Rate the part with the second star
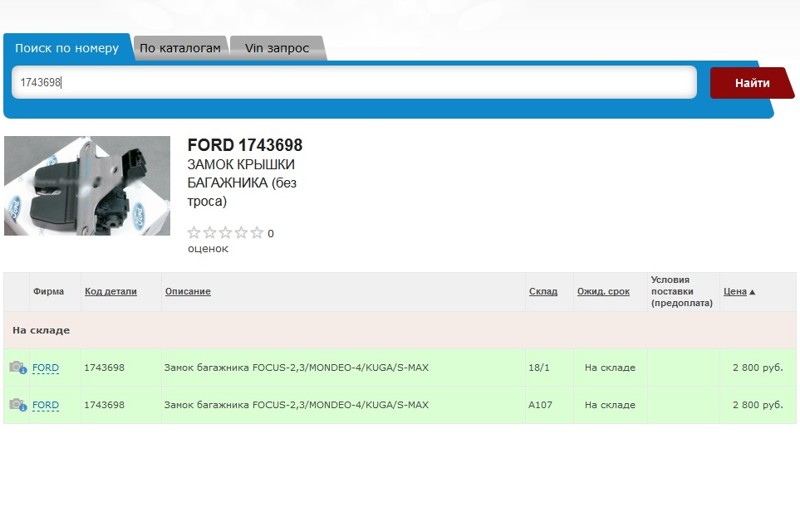 point(210,233)
